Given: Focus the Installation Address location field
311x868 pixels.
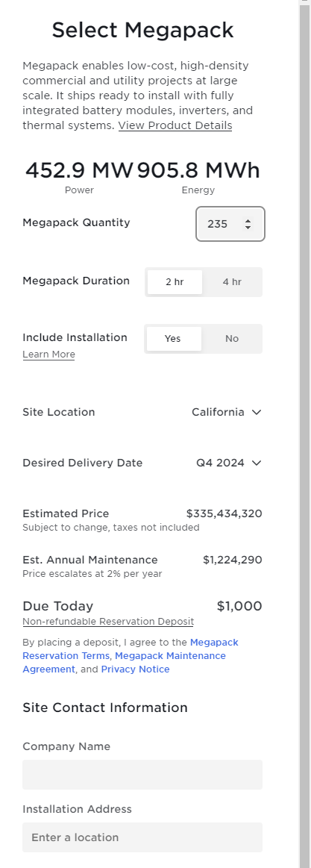Looking at the screenshot, I should [x=142, y=837].
